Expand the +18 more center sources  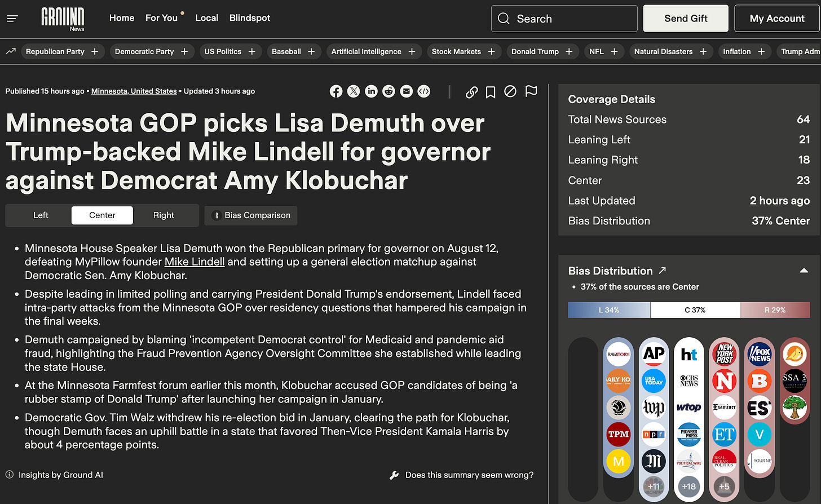click(x=689, y=487)
